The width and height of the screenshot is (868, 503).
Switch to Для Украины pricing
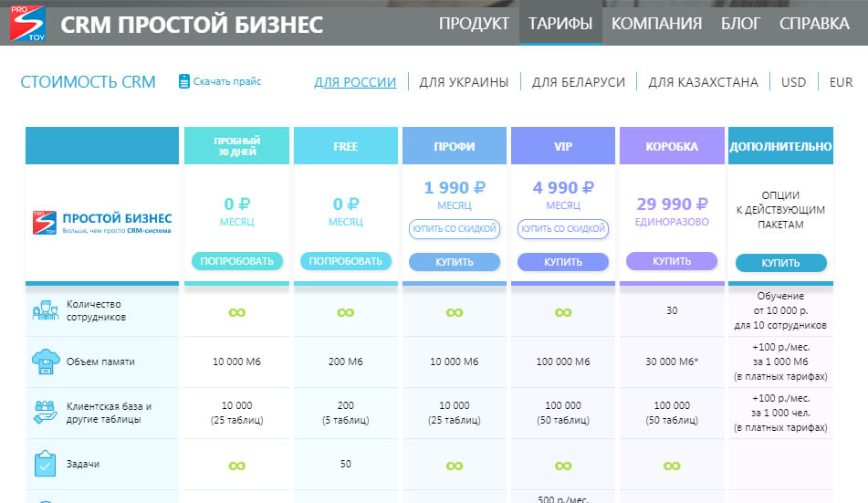pos(464,82)
